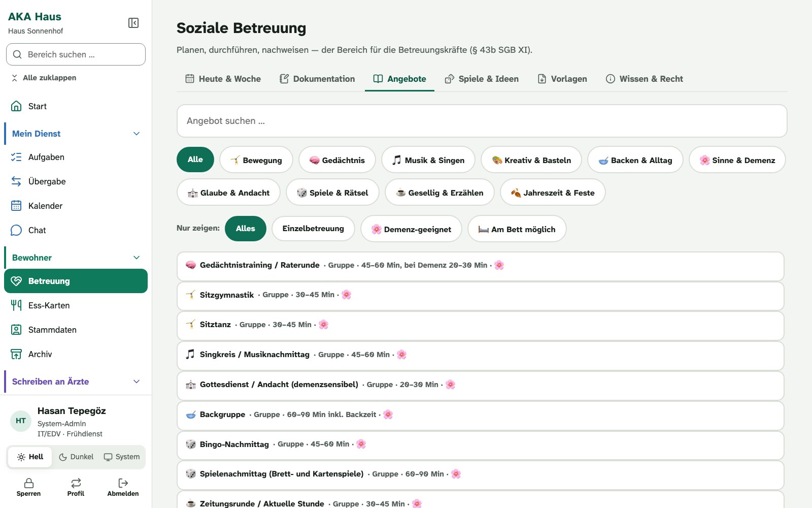Image resolution: width=812 pixels, height=508 pixels.
Task: Open Start from the house icon
Action: click(16, 106)
